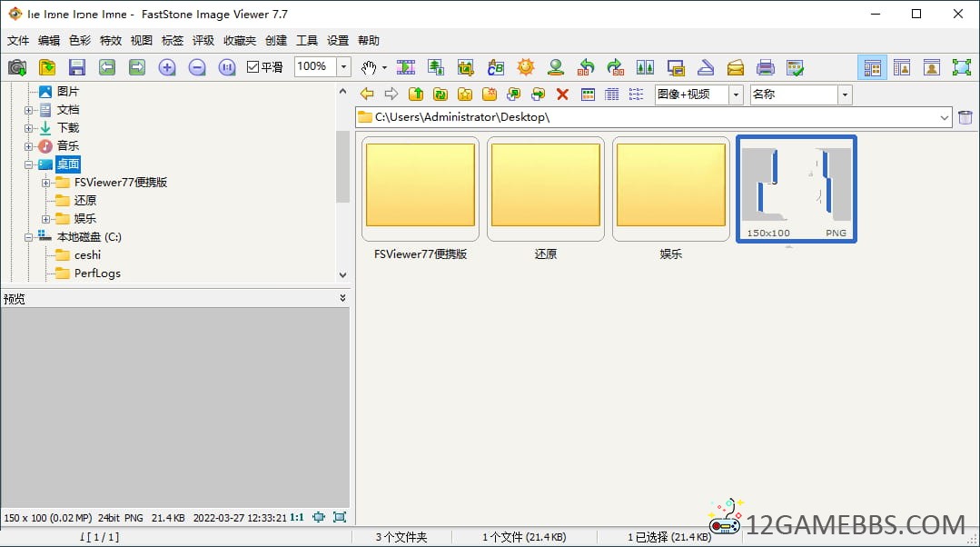This screenshot has height=547, width=980.
Task: Open the 特效 menu
Action: tap(110, 41)
